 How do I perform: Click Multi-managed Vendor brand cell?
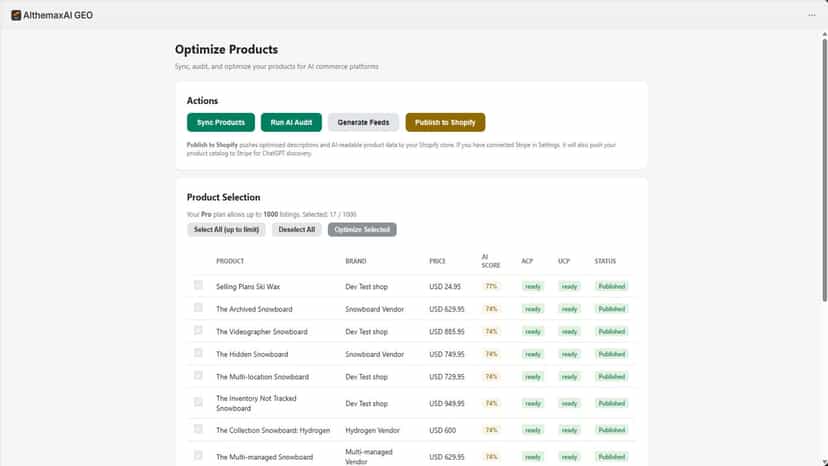pos(369,456)
